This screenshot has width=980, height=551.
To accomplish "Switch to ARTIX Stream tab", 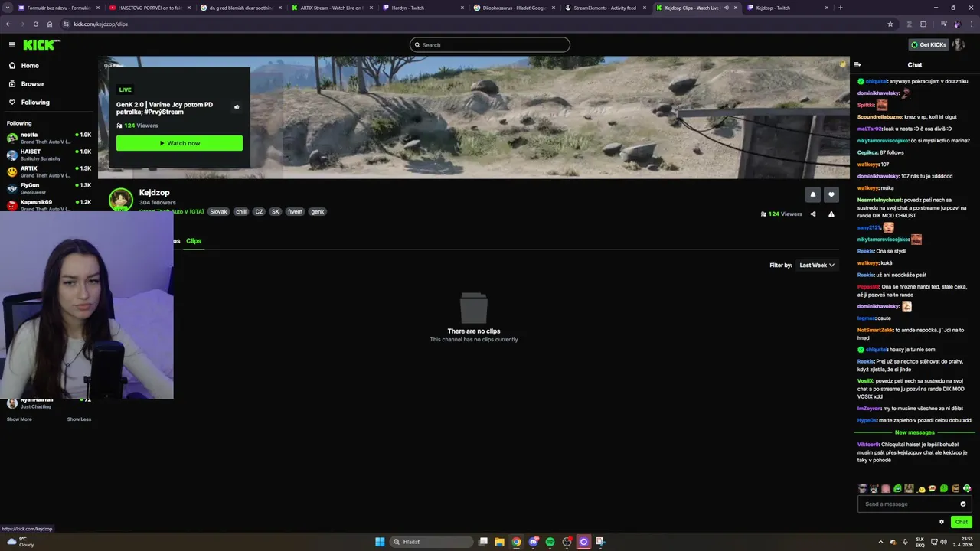I will click(334, 8).
